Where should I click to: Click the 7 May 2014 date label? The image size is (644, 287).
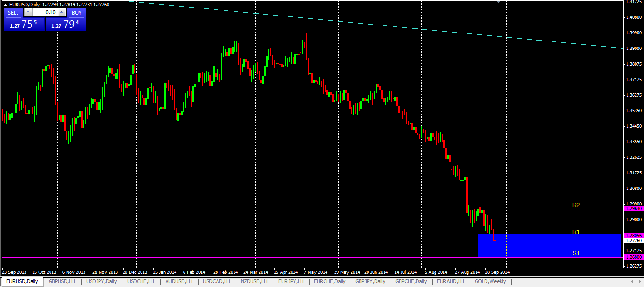click(316, 272)
